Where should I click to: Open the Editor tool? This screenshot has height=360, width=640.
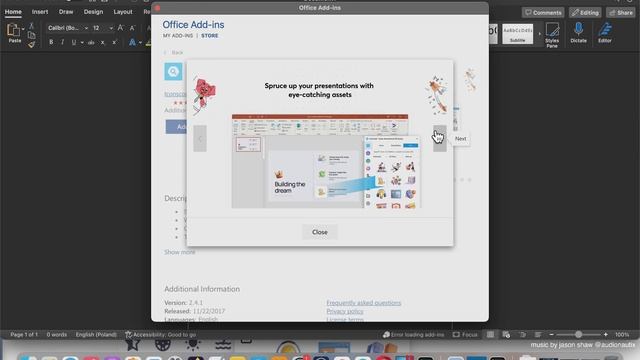604,33
